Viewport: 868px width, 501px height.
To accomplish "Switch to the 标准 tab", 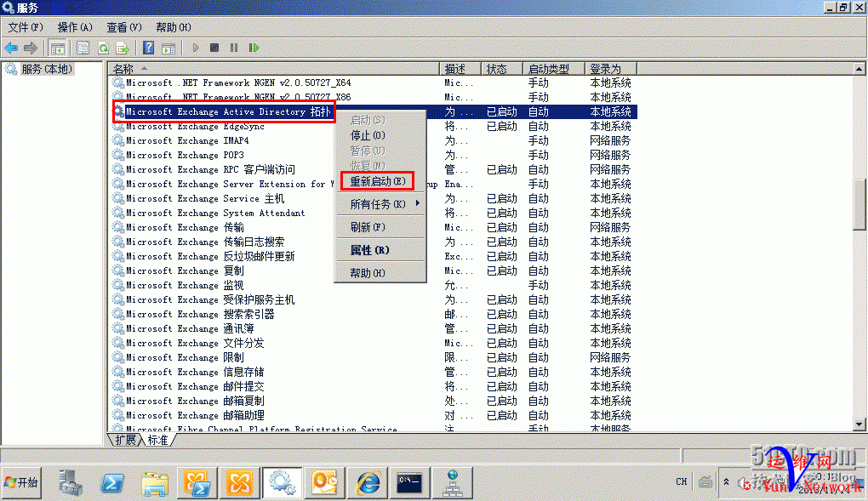I will [x=157, y=440].
